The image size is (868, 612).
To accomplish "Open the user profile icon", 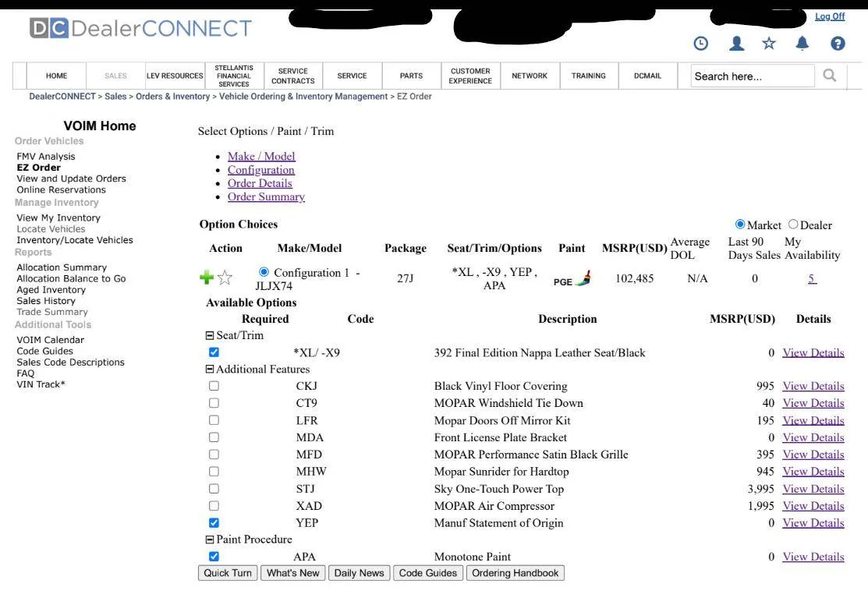I will [x=737, y=43].
